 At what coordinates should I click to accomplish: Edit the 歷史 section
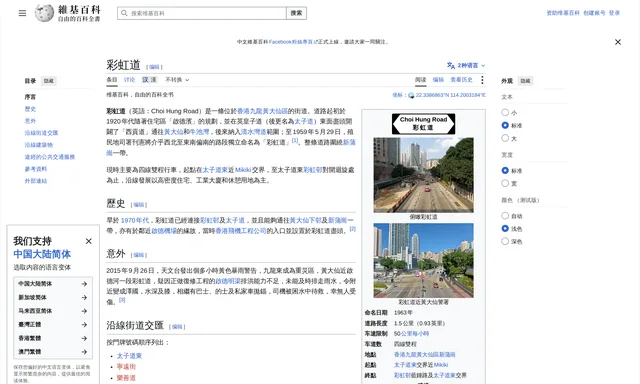139,205
